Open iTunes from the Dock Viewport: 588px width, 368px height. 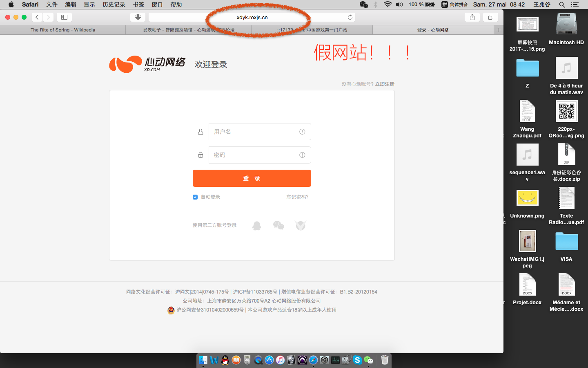pos(280,360)
